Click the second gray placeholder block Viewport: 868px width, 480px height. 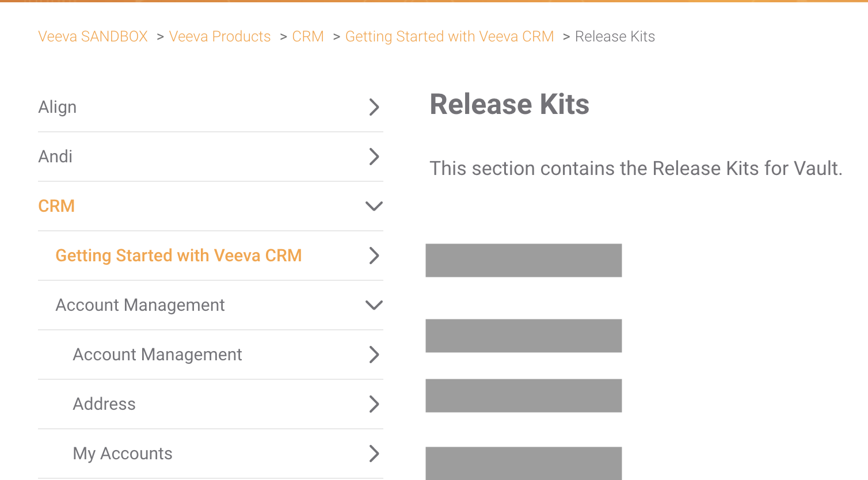pyautogui.click(x=523, y=336)
